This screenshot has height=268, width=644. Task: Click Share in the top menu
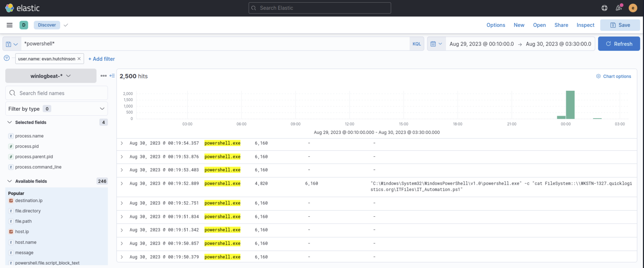(561, 25)
